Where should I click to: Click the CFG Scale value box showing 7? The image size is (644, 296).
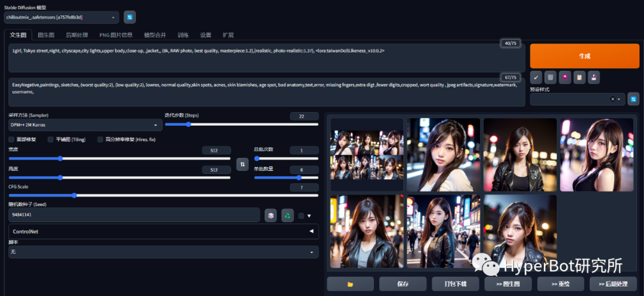click(x=304, y=188)
